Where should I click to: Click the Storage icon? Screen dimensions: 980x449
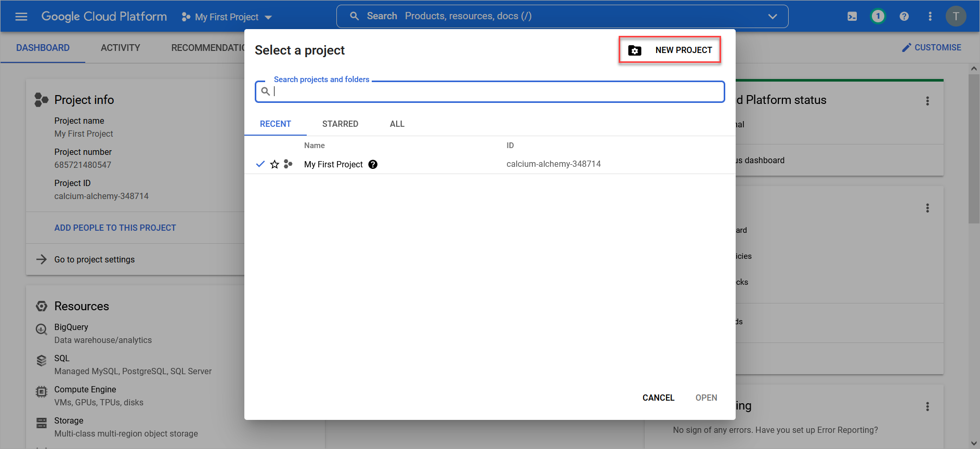42,423
